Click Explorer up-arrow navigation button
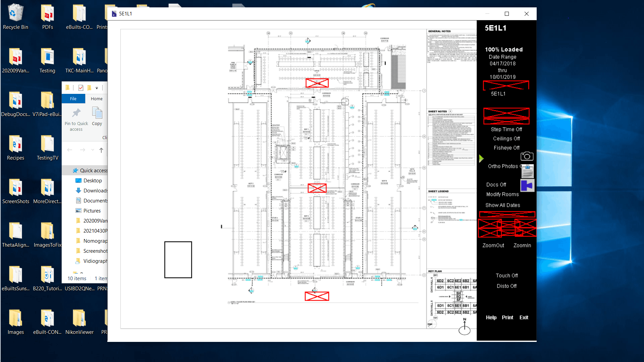This screenshot has height=362, width=644. tap(101, 150)
